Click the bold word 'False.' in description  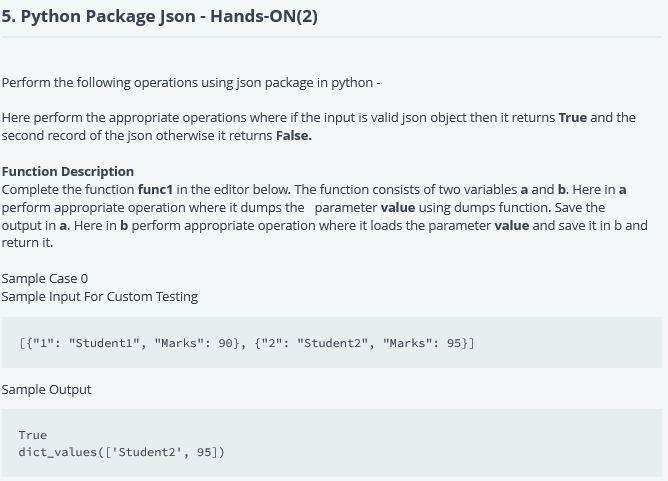point(294,135)
